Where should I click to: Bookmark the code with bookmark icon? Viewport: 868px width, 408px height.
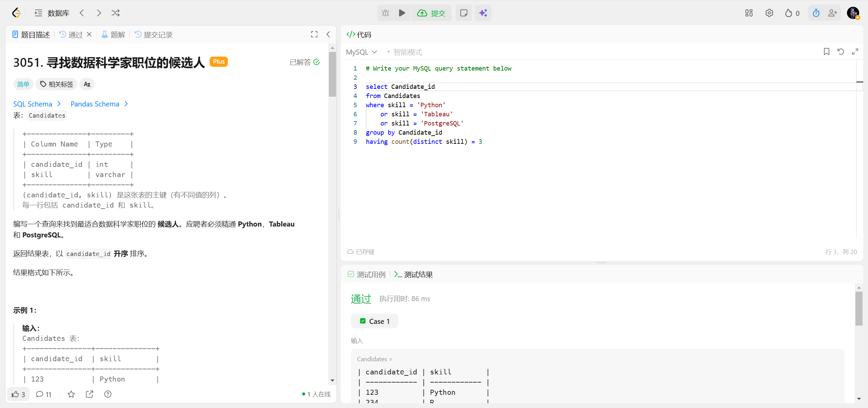pyautogui.click(x=826, y=52)
